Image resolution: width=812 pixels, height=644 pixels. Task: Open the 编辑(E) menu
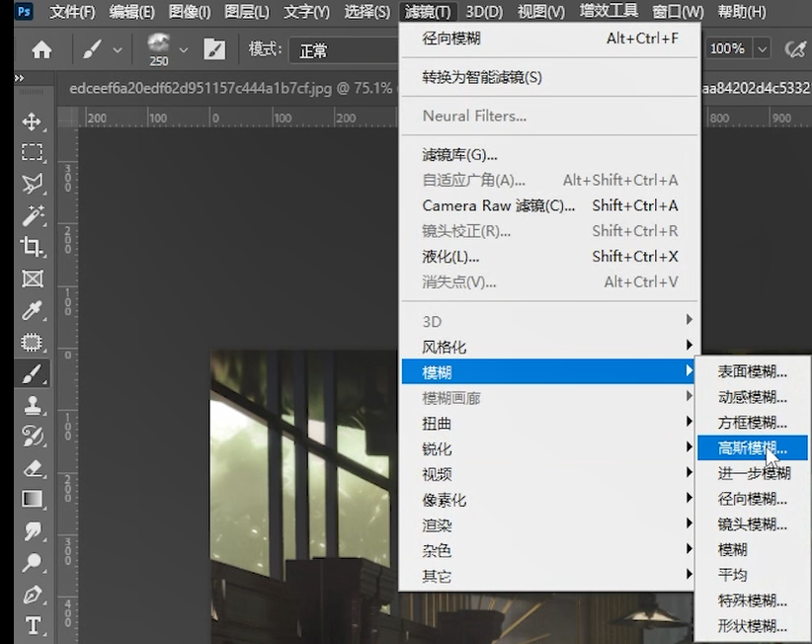tap(131, 12)
